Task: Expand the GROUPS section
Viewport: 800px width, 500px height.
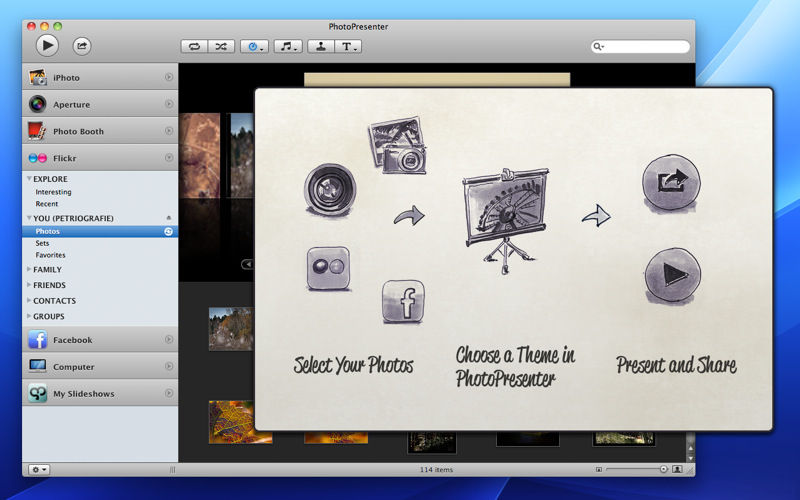Action: tap(29, 316)
